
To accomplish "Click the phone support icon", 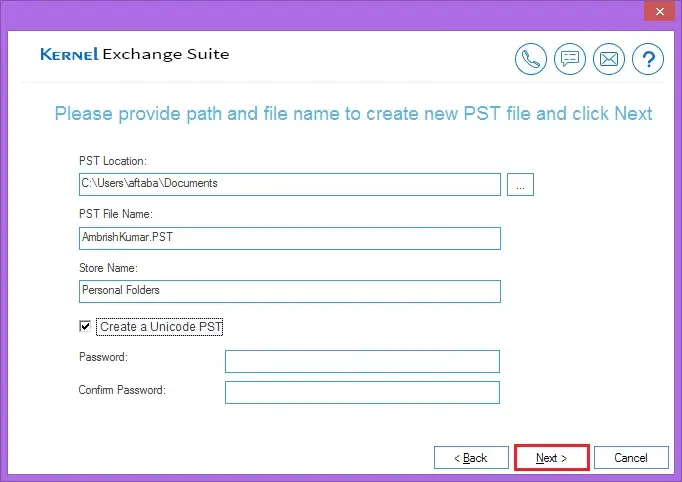I will coord(531,59).
